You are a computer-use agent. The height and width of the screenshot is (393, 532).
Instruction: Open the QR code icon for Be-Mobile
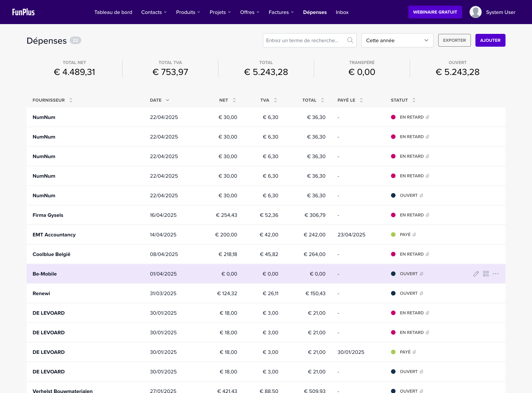point(486,274)
